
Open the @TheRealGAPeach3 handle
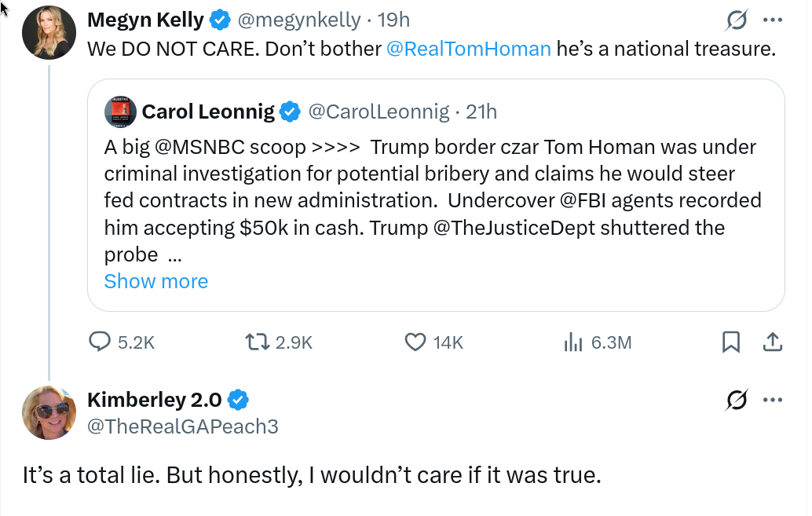pos(182,426)
